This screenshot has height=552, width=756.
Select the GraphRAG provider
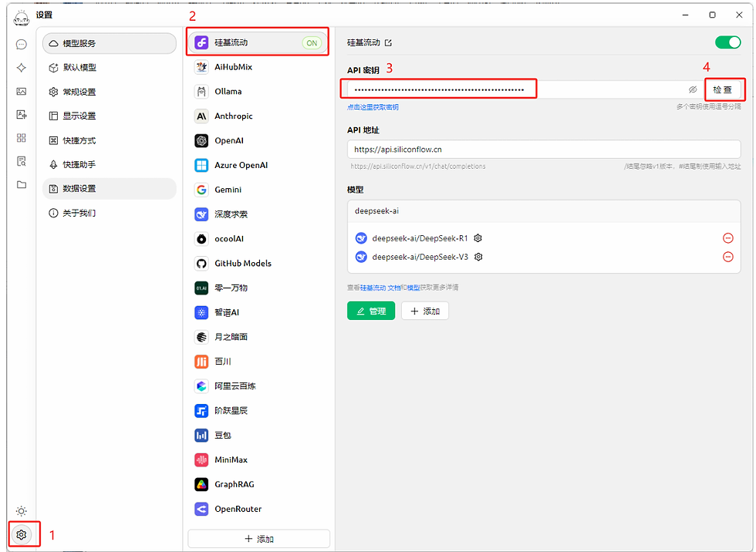258,485
